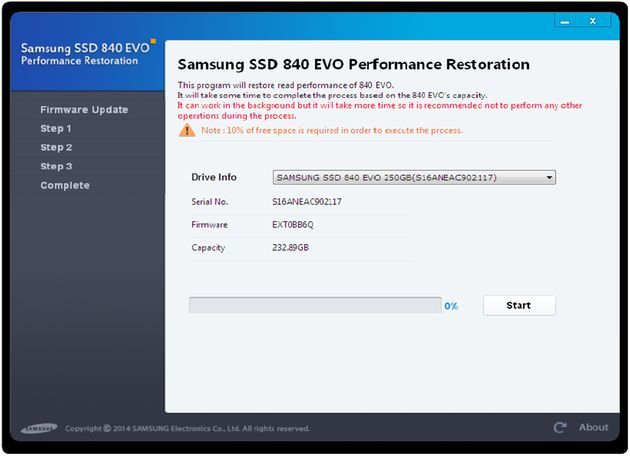Click the main Performance Restoration heading

coord(354,64)
